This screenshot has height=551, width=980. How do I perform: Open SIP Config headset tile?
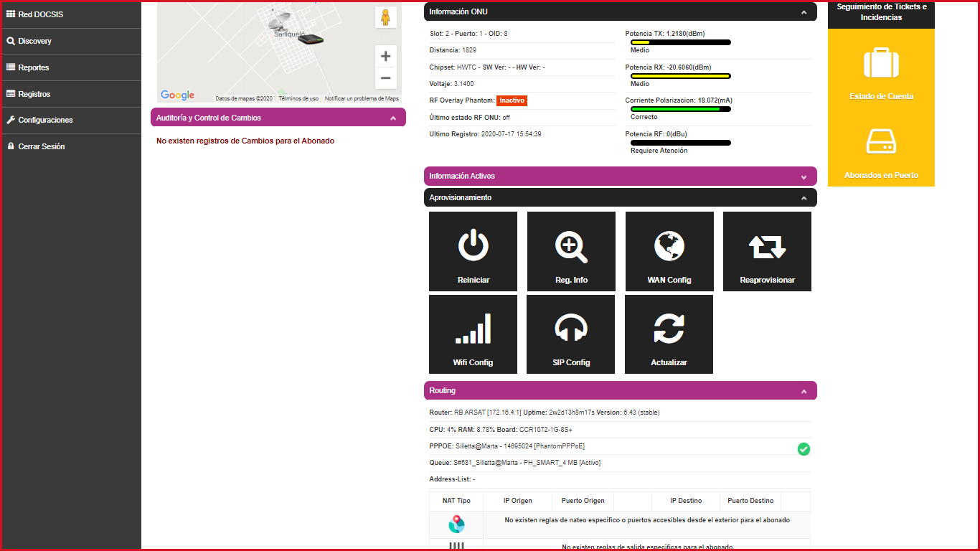click(571, 334)
